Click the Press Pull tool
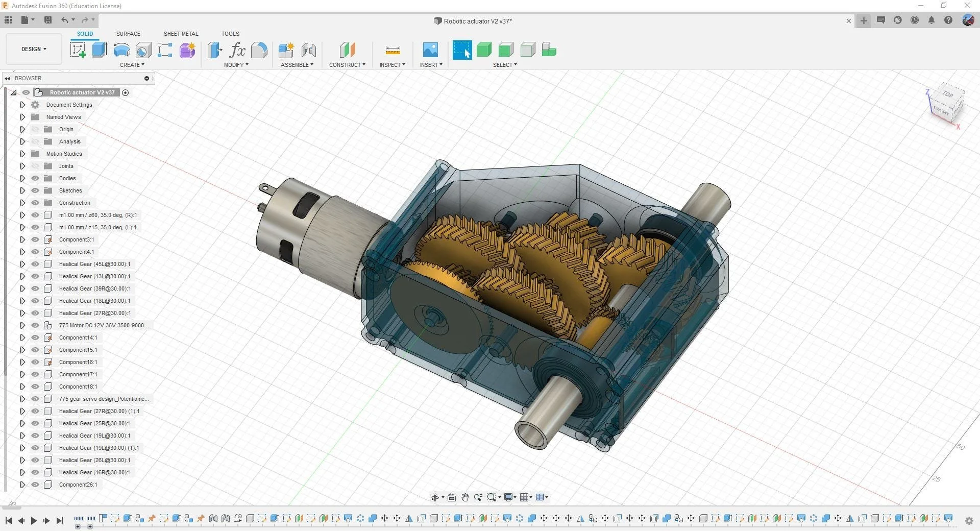The width and height of the screenshot is (980, 531). pos(215,50)
